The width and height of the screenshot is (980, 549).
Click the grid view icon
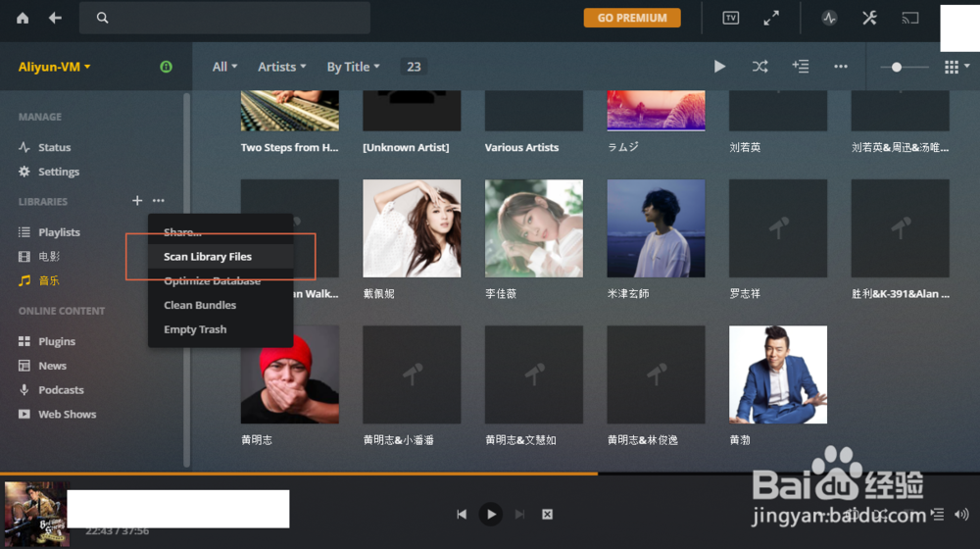[952, 67]
